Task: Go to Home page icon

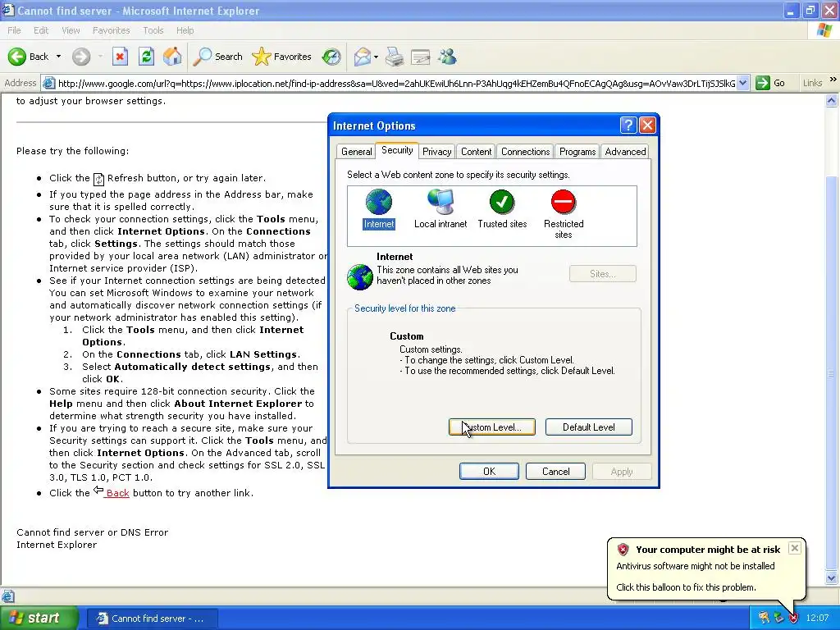Action: [172, 57]
